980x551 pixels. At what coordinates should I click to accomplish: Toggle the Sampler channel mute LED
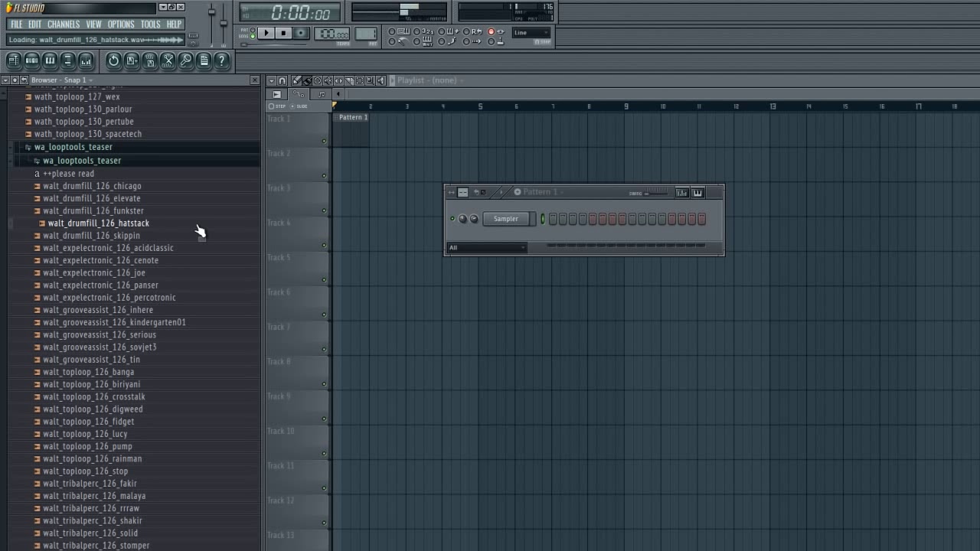452,218
